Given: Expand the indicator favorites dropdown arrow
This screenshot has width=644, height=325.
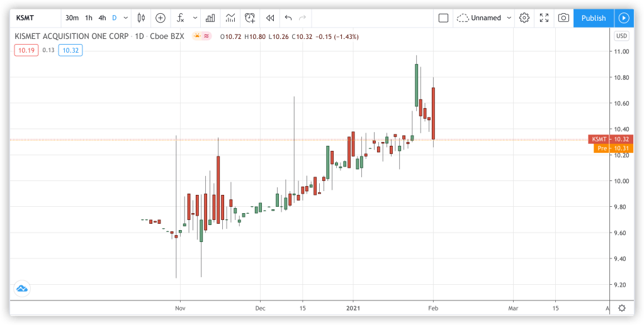Looking at the screenshot, I should tap(195, 18).
